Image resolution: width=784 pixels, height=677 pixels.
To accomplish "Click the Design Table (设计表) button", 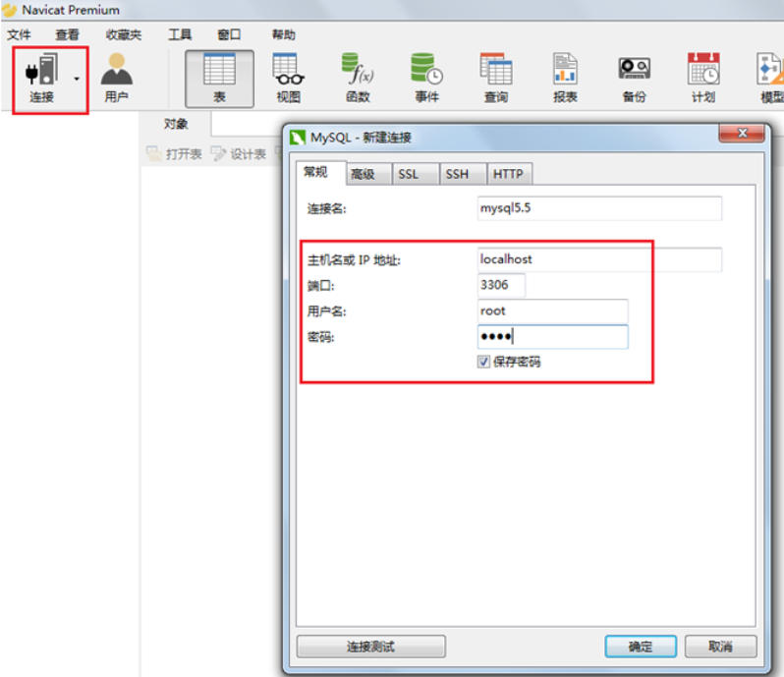I will pos(239,154).
